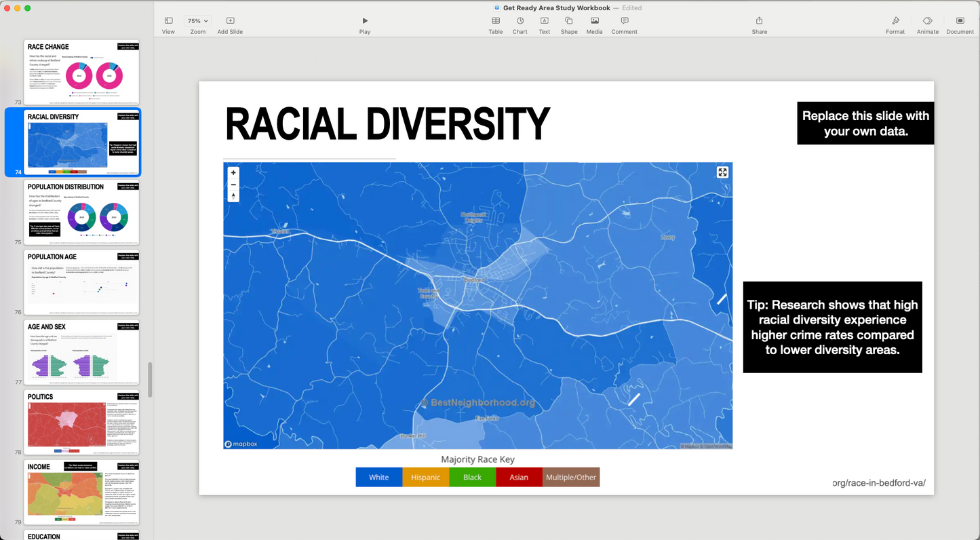The height and width of the screenshot is (540, 980).
Task: Click the White legend swatch
Action: (379, 477)
